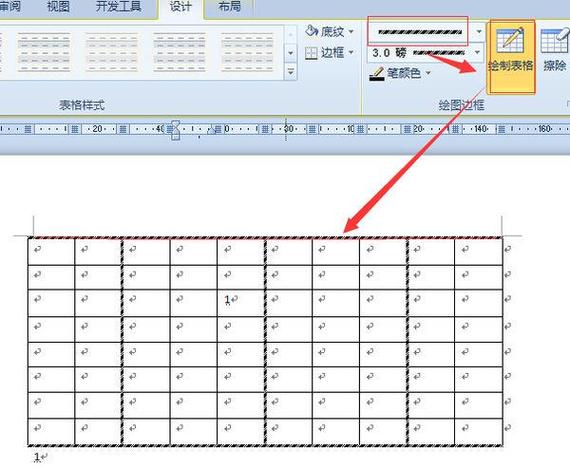The width and height of the screenshot is (570, 468).
Task: Move down one row in the table styles gallery
Action: click(290, 53)
